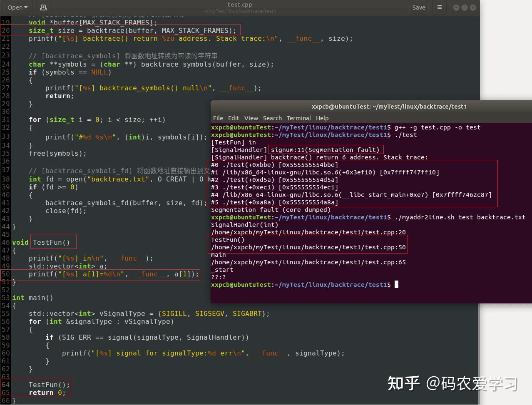
Task: Place cursor at the terminal command prompt
Action: pyautogui.click(x=395, y=285)
